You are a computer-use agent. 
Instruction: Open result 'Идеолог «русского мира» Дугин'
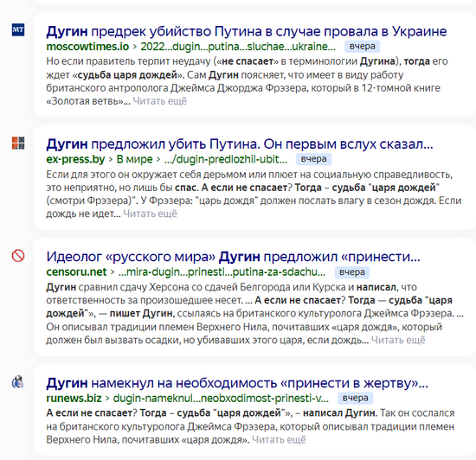click(x=233, y=257)
